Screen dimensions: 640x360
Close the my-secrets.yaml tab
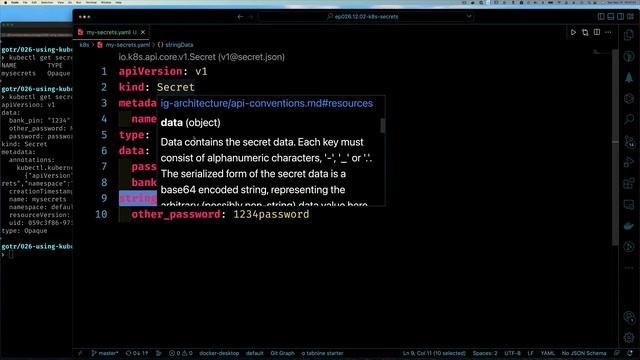click(x=143, y=32)
